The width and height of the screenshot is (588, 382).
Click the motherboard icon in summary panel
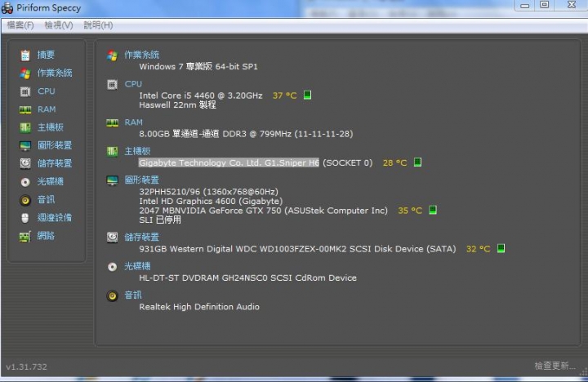[x=112, y=152]
